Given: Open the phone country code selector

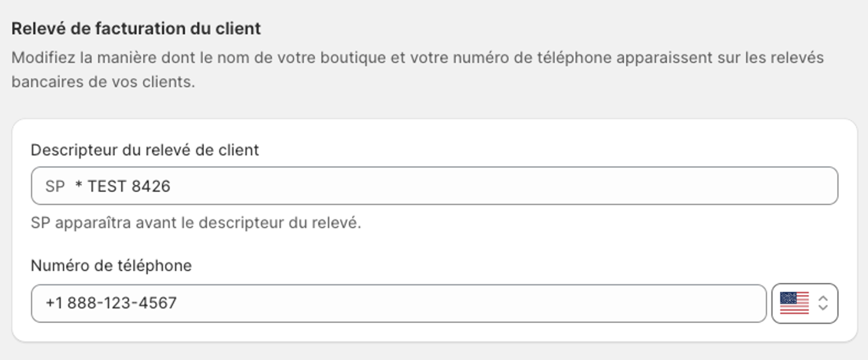Looking at the screenshot, I should tap(805, 303).
